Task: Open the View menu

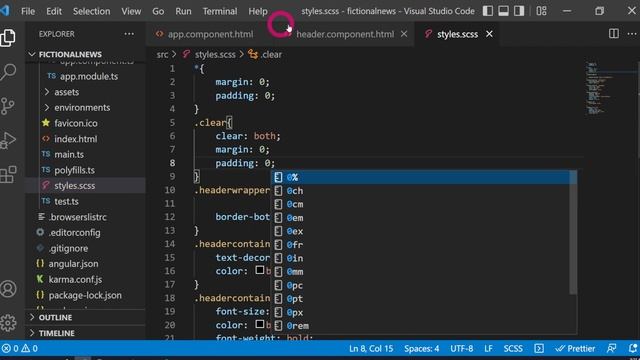Action: (131, 11)
